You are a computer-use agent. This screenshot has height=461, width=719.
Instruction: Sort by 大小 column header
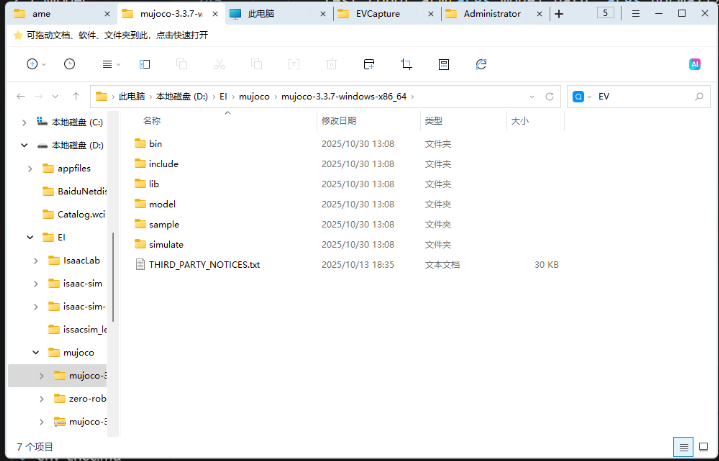pyautogui.click(x=520, y=121)
